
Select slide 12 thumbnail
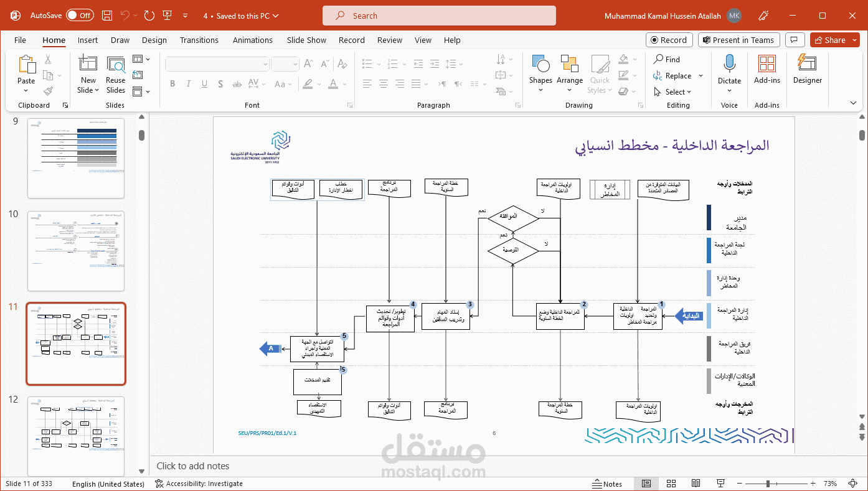click(76, 436)
